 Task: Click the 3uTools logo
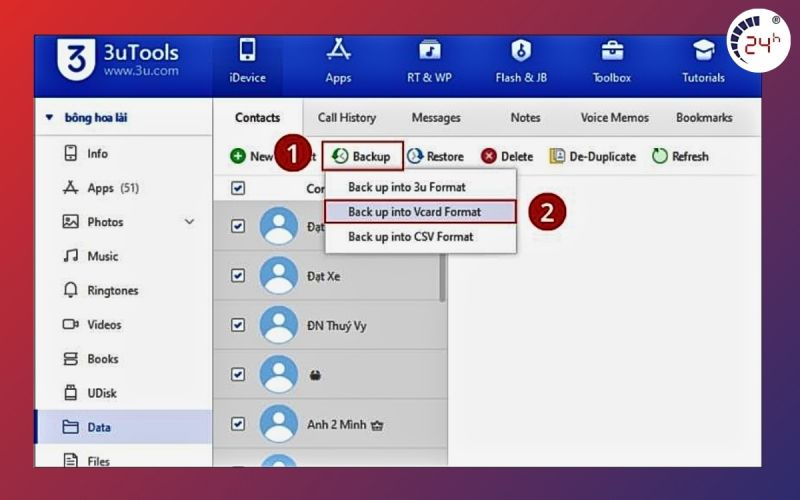click(76, 58)
